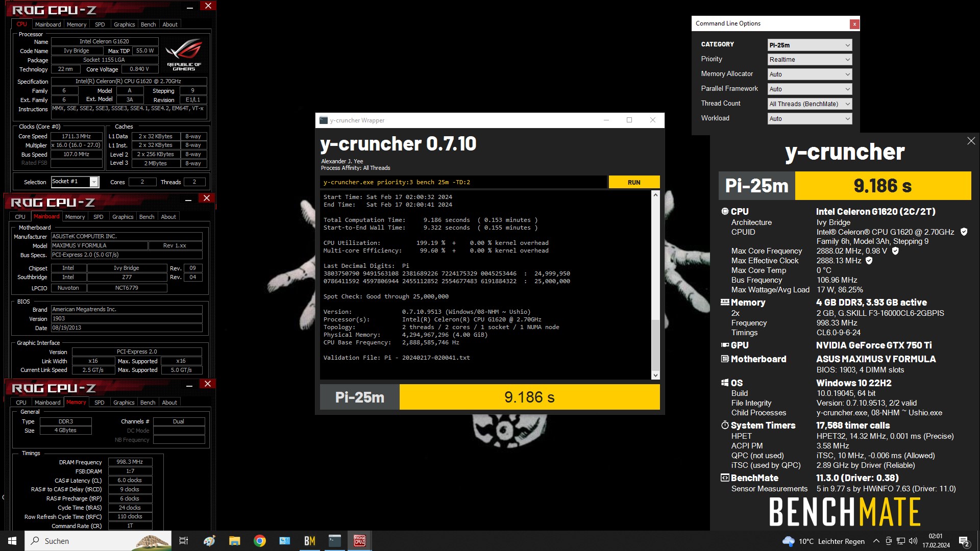The image size is (980, 551).
Task: Open the CPU tab in the Mainboard CPU-Z window
Action: click(20, 217)
